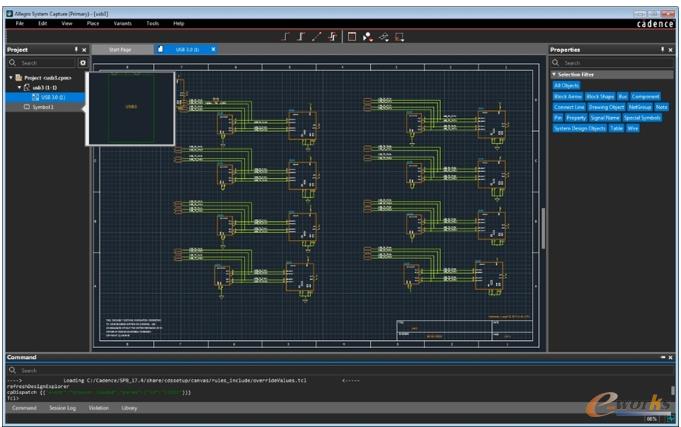The height and width of the screenshot is (427, 681).
Task: Click the add component icon with dots
Action: (368, 36)
